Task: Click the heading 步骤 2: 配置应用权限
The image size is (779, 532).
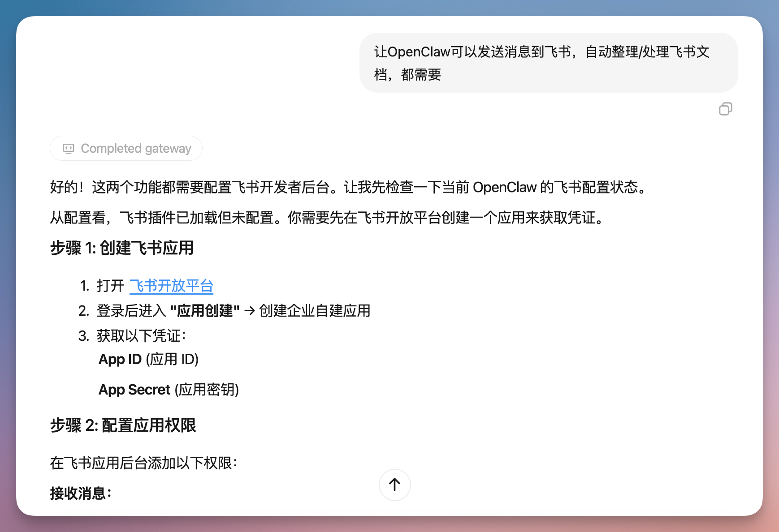Action: pyautogui.click(x=123, y=425)
